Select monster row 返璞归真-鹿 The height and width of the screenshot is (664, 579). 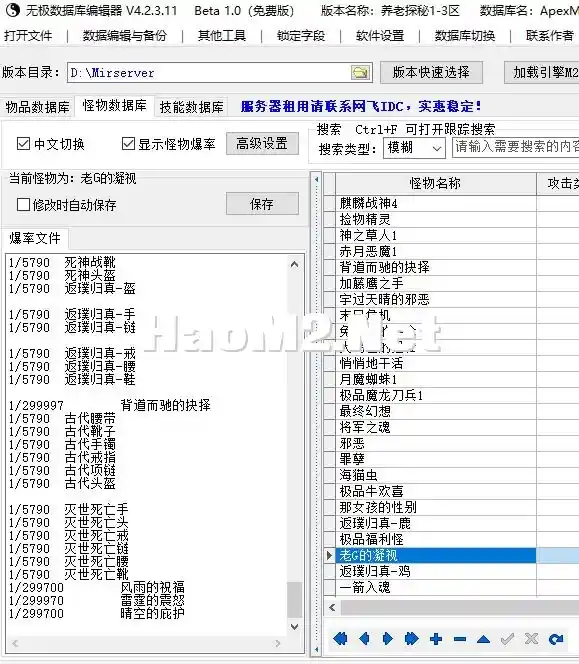[436, 523]
